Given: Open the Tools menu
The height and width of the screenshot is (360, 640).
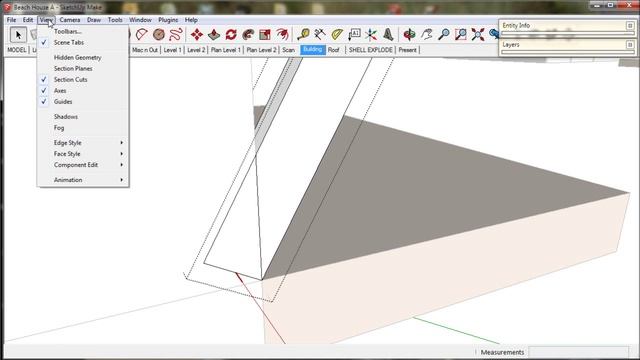Looking at the screenshot, I should click(115, 20).
